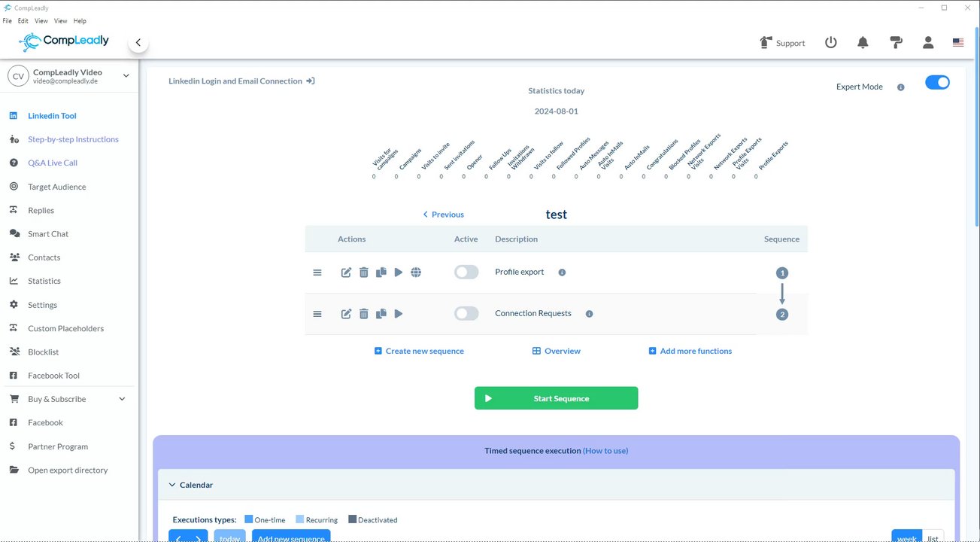Activate the Connection Requests toggle
Viewport: 980px width, 542px height.
click(466, 314)
